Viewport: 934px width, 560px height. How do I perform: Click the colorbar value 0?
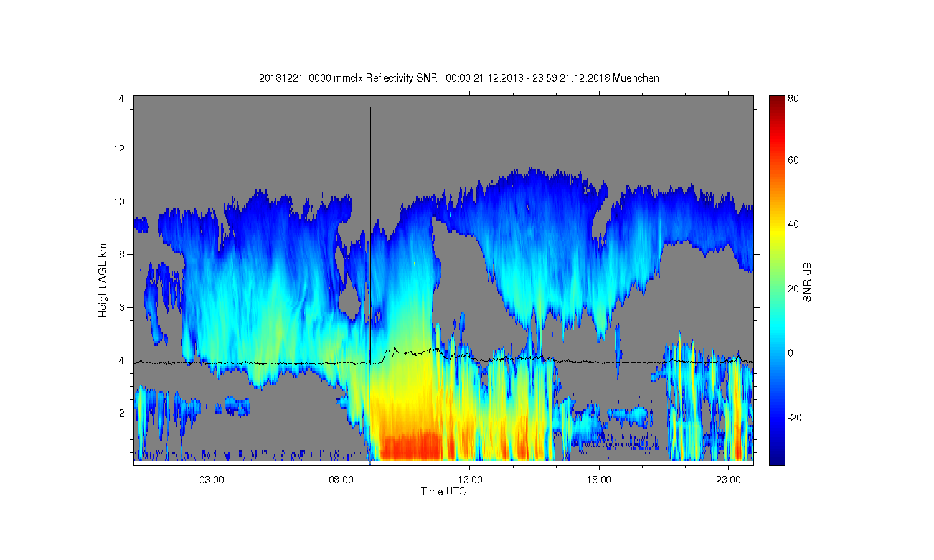[x=791, y=353]
